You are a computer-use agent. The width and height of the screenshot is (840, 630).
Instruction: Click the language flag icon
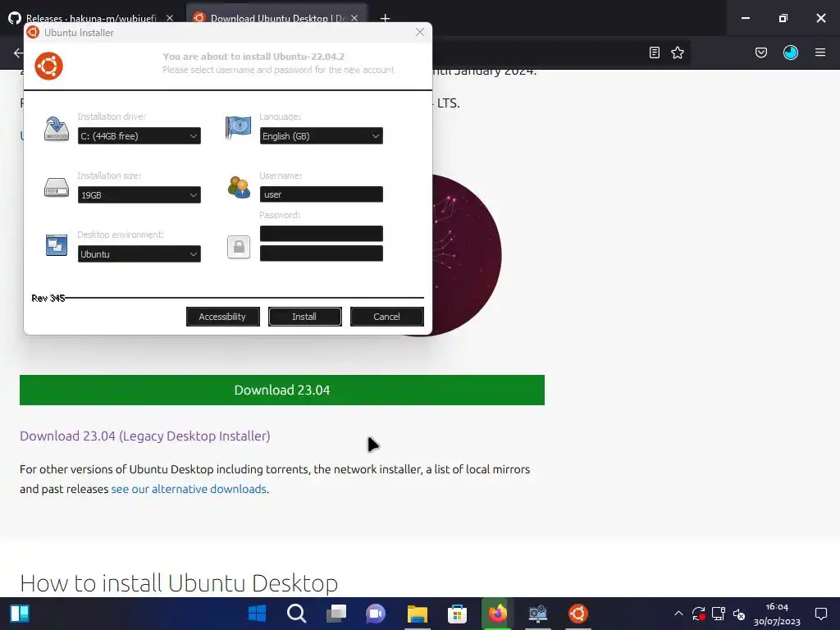pos(239,127)
